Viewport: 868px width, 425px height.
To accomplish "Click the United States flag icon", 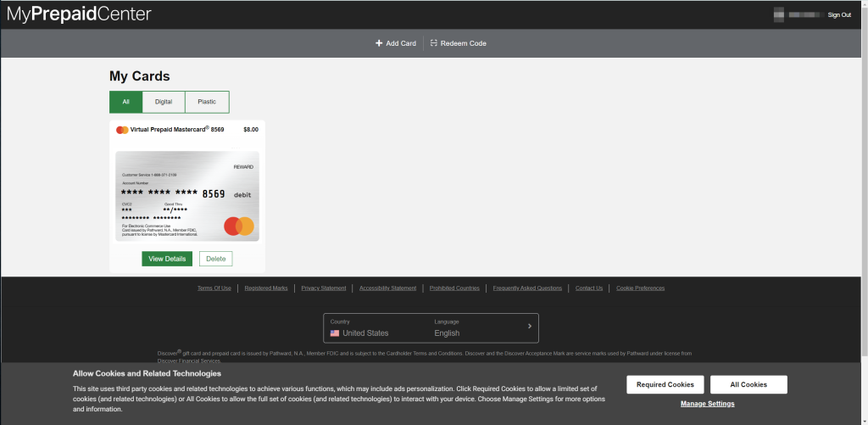I will 335,333.
